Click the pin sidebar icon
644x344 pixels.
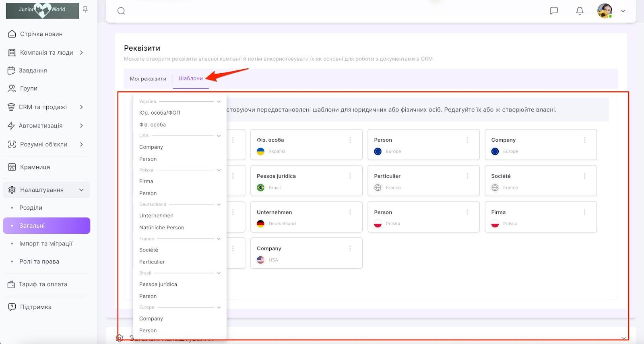(x=85, y=10)
